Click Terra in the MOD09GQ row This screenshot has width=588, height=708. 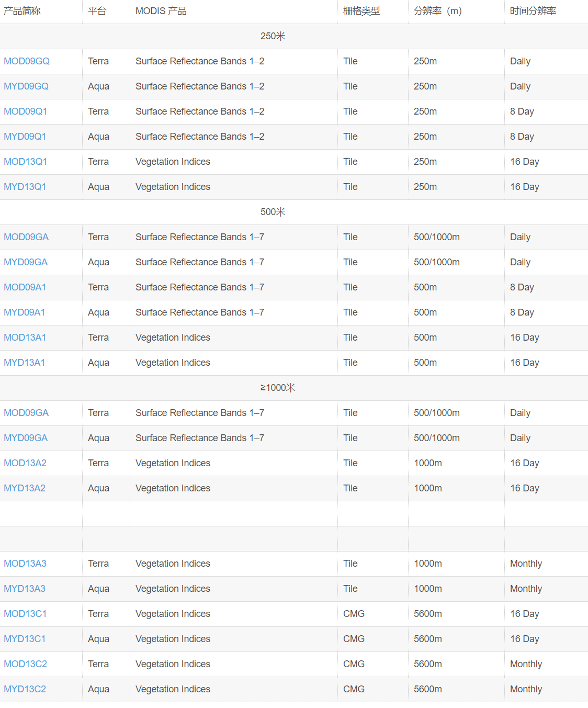98,61
